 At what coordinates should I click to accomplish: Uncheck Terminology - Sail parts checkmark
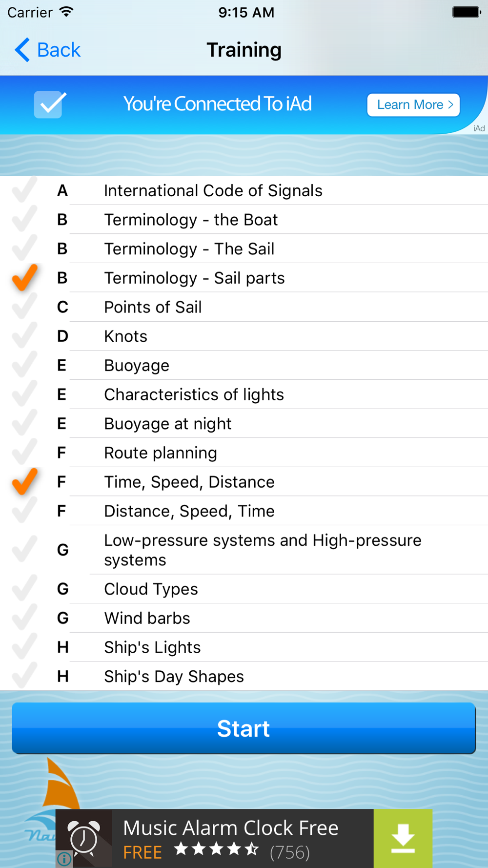tap(24, 278)
